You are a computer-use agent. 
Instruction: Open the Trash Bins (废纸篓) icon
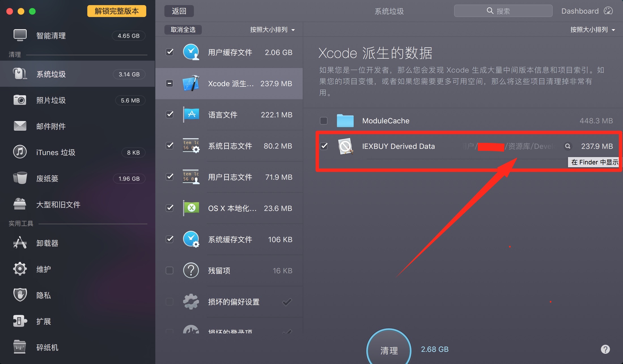pos(20,178)
